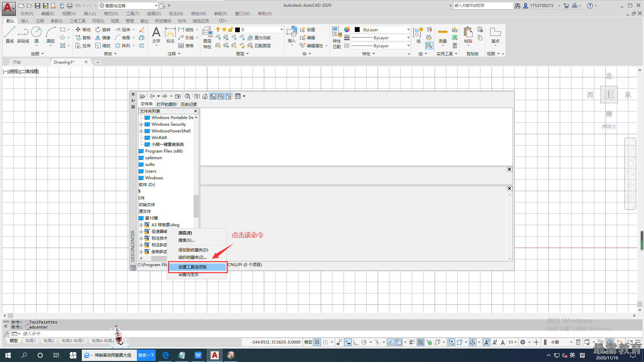Toggle ortho mode in status bar

[x=356, y=342]
